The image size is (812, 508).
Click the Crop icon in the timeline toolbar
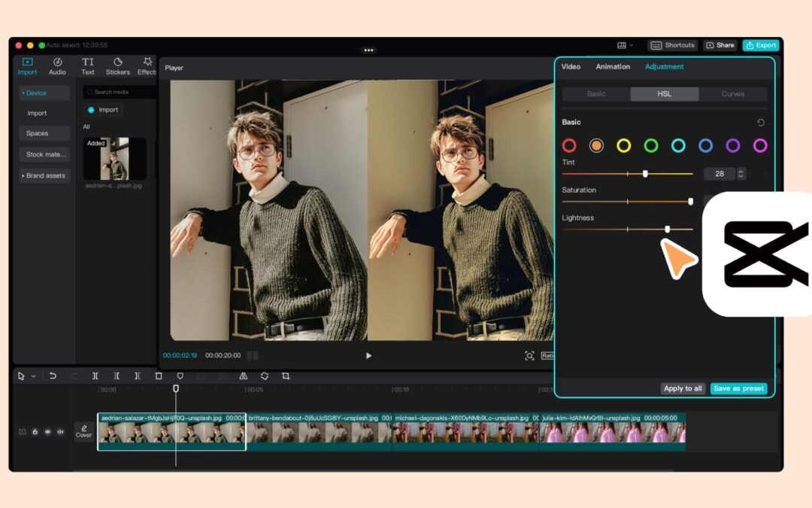point(286,376)
